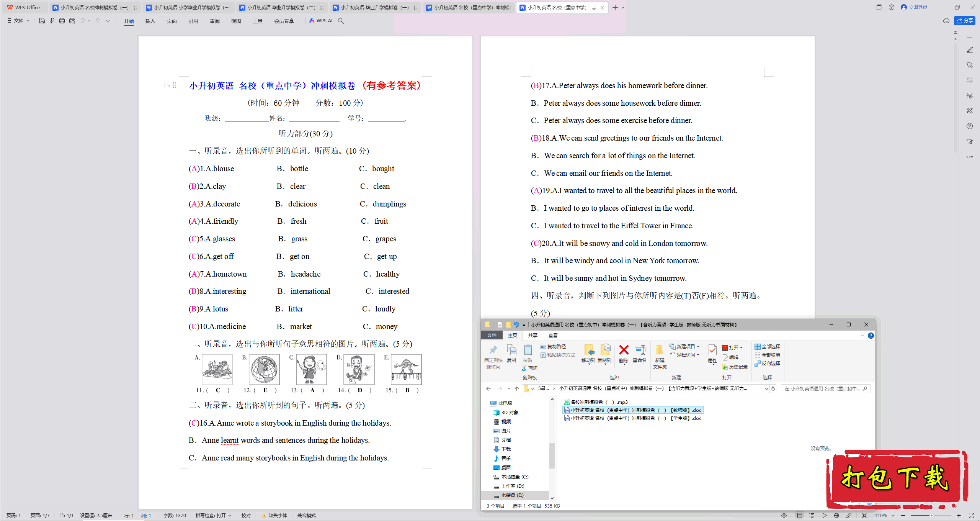Open the 110% zoom level dropdown
This screenshot has height=521, width=980.
pyautogui.click(x=884, y=515)
